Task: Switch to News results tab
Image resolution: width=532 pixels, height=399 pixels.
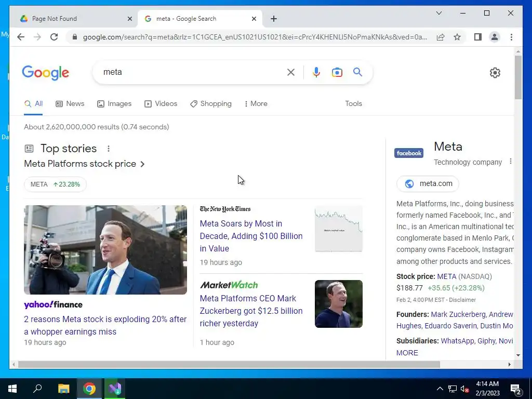Action: coord(70,103)
